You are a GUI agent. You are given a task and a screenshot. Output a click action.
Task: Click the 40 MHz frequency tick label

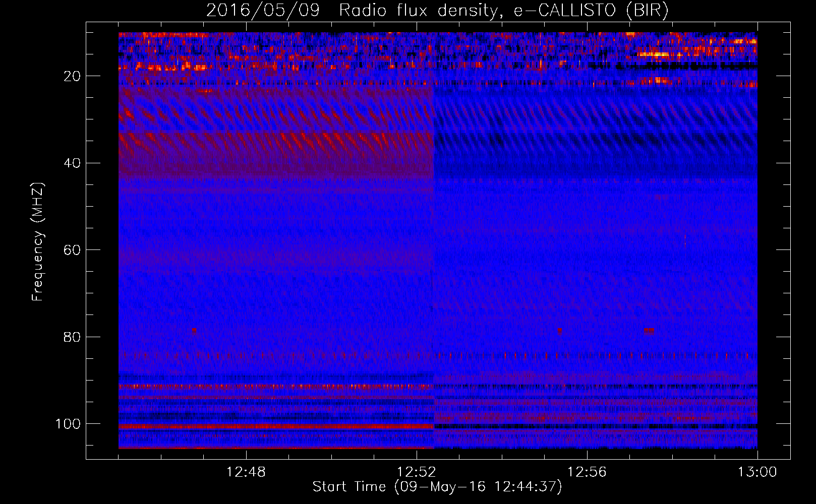pyautogui.click(x=72, y=163)
